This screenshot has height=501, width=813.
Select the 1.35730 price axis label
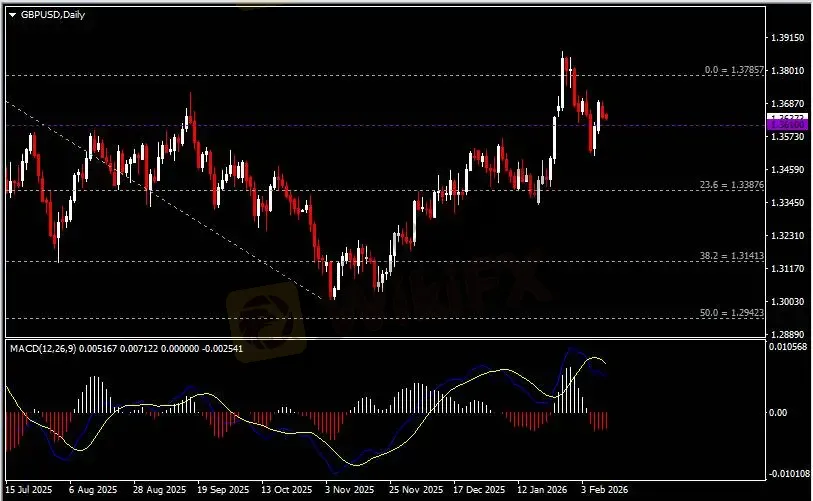[x=788, y=136]
